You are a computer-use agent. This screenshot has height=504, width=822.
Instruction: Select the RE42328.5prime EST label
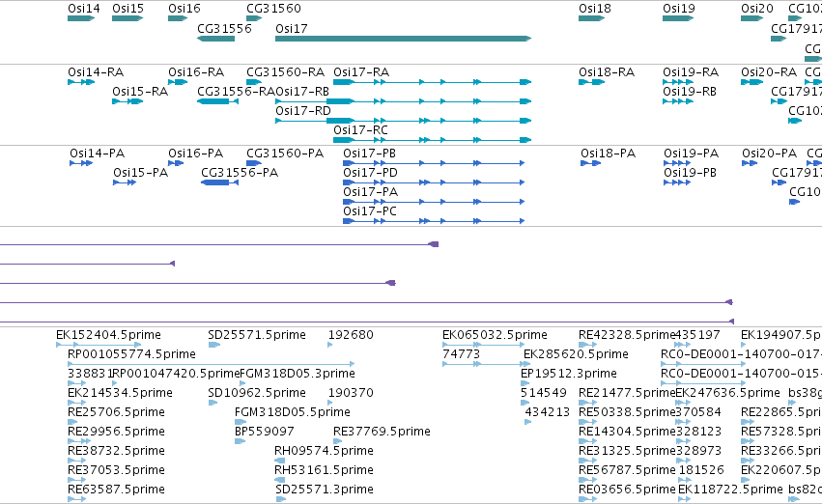click(627, 335)
